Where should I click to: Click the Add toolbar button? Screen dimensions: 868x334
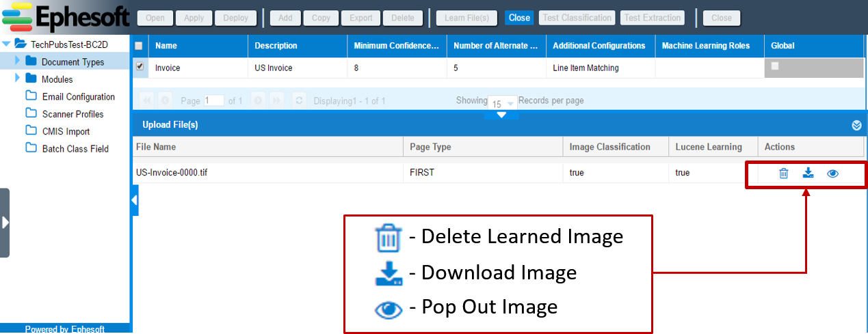285,18
